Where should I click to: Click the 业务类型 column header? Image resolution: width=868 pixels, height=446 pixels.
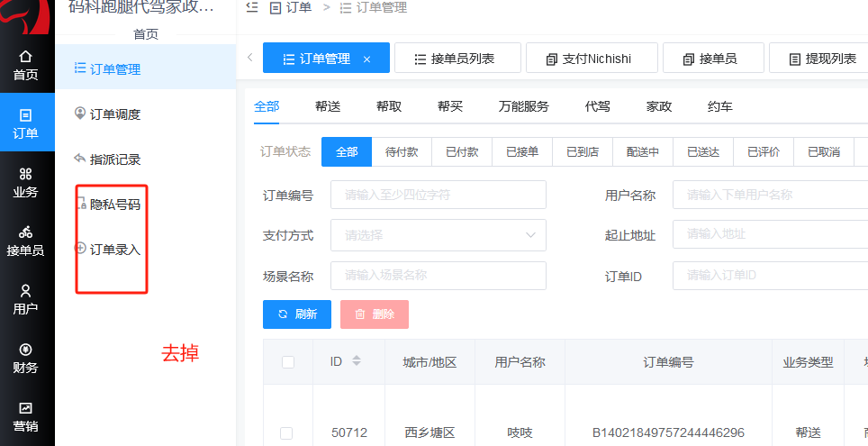coord(809,362)
